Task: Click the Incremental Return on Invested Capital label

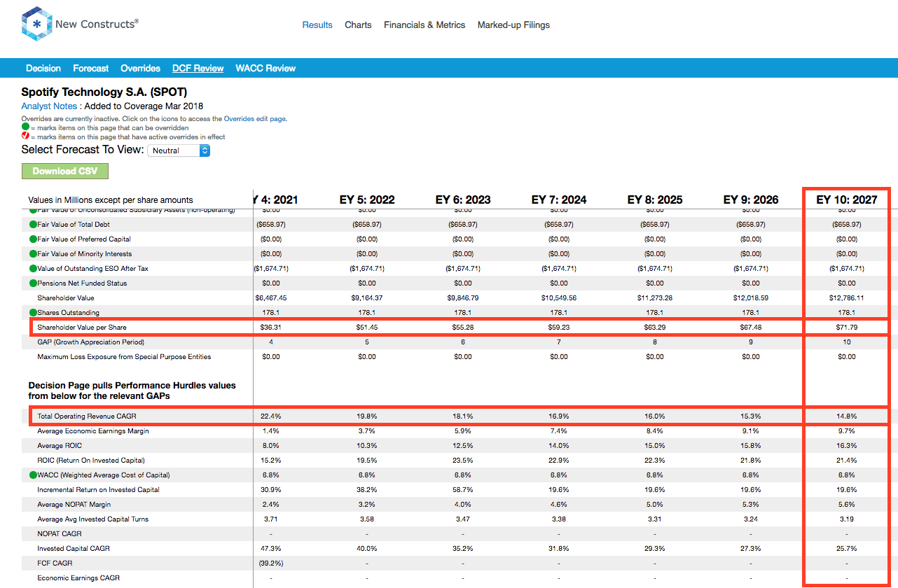Action: 99,490
